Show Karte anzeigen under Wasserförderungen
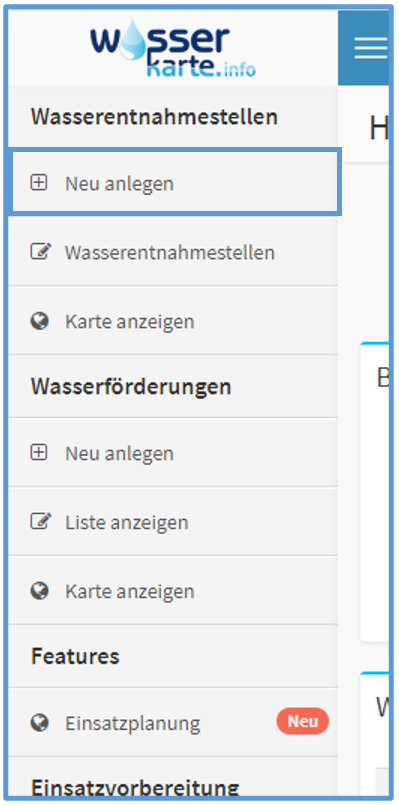Screen dimensions: 399x805 point(173,591)
